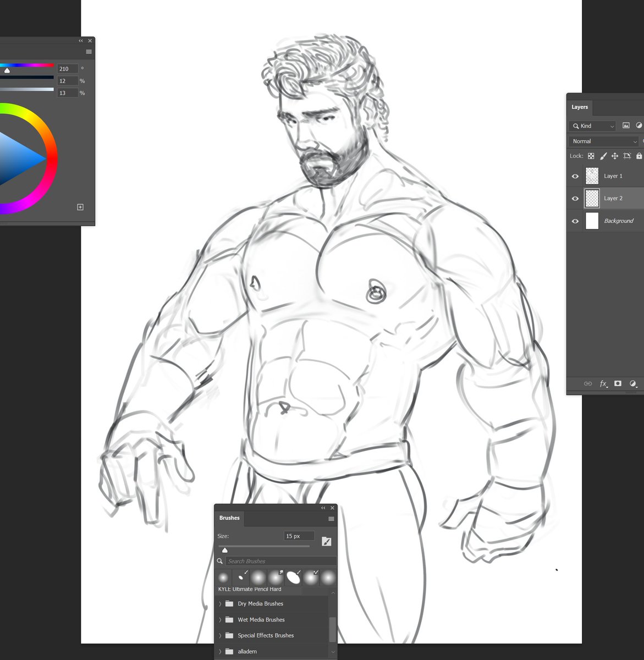Add a layer mask with the mask icon
The image size is (644, 660).
618,383
